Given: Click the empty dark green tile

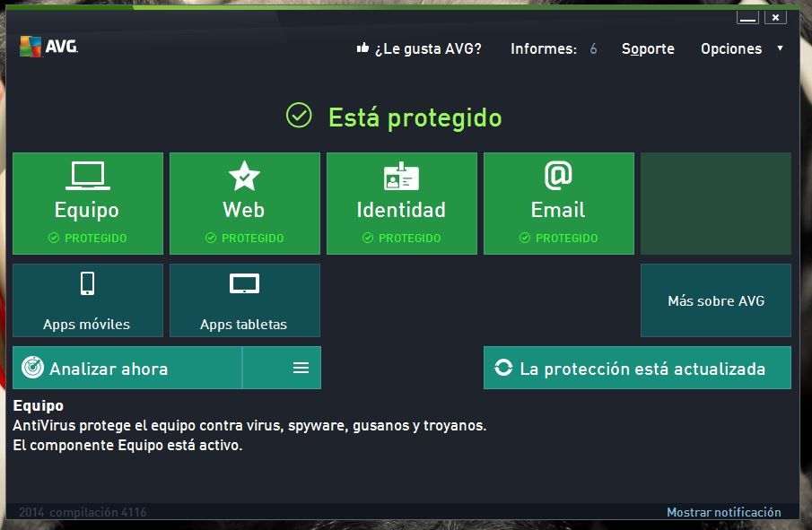Looking at the screenshot, I should click(x=716, y=204).
